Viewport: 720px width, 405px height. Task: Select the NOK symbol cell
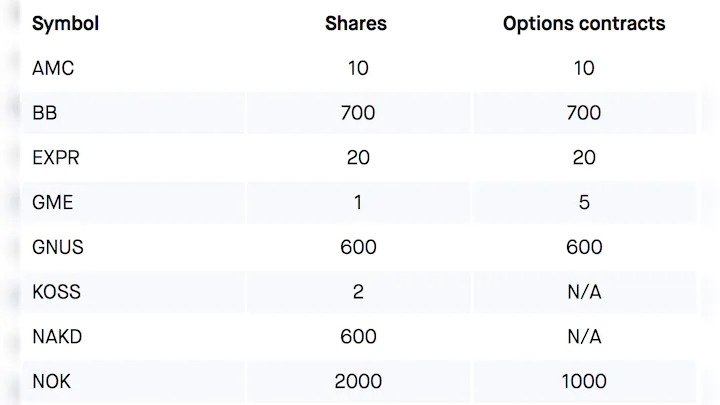[x=51, y=382]
